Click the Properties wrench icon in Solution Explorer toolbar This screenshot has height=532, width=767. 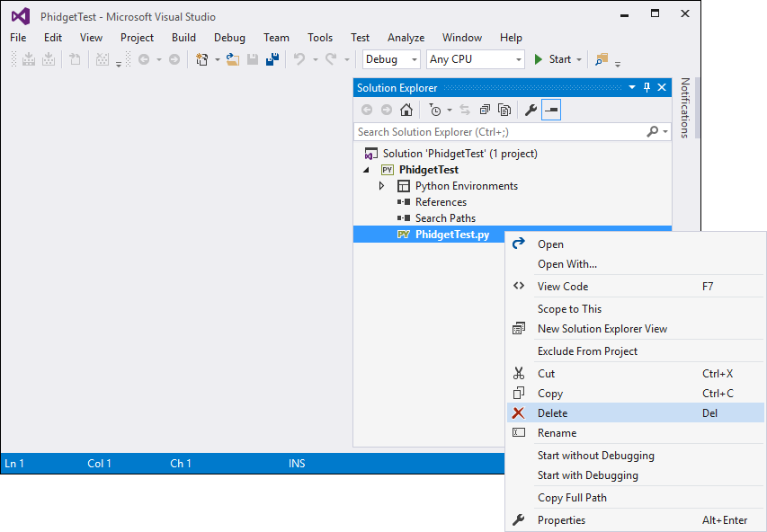[x=531, y=110]
